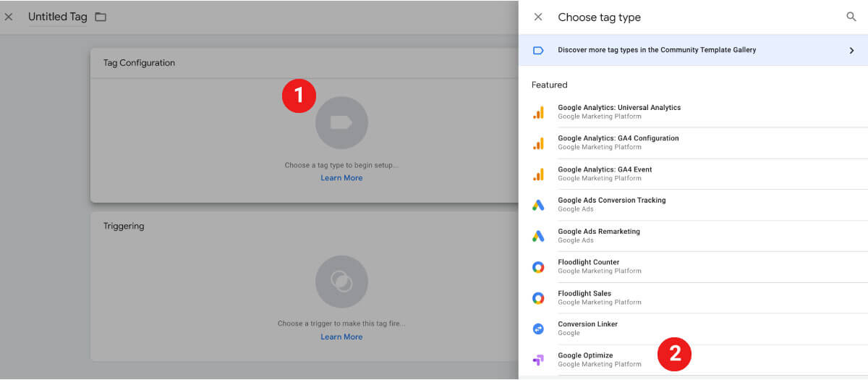The image size is (868, 380).
Task: Click Floodlight Counter ring icon
Action: [x=538, y=267]
